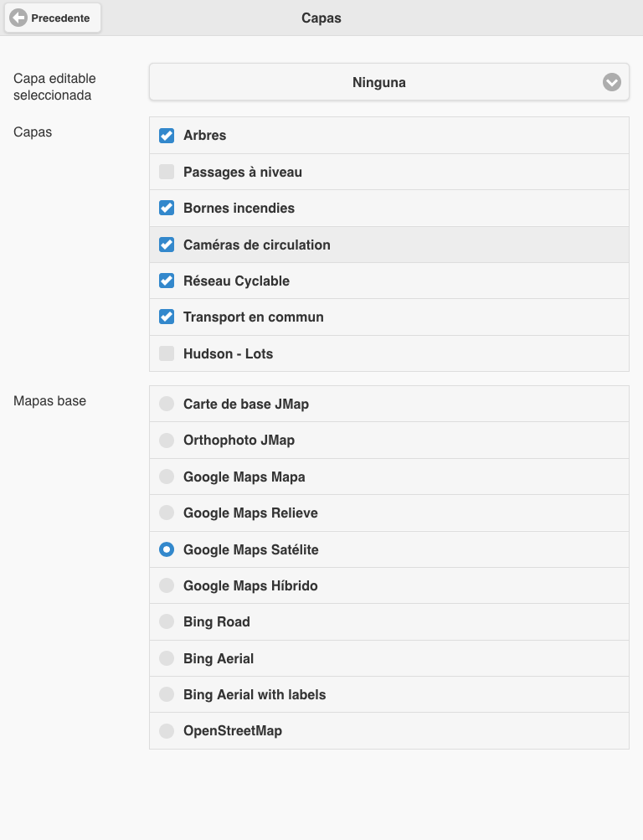Toggle off Caméras de circulation layer
643x840 pixels.
click(x=167, y=245)
